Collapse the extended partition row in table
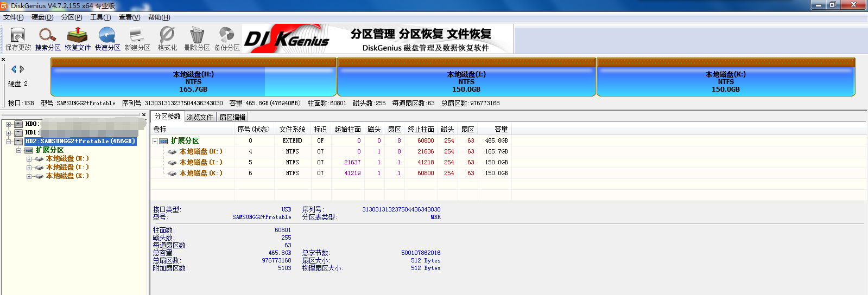 155,141
